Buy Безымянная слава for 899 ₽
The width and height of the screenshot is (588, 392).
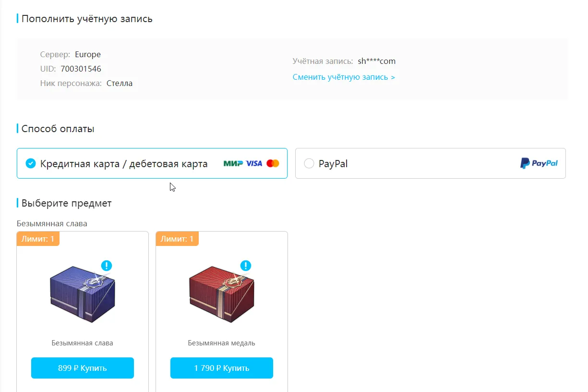(x=83, y=368)
